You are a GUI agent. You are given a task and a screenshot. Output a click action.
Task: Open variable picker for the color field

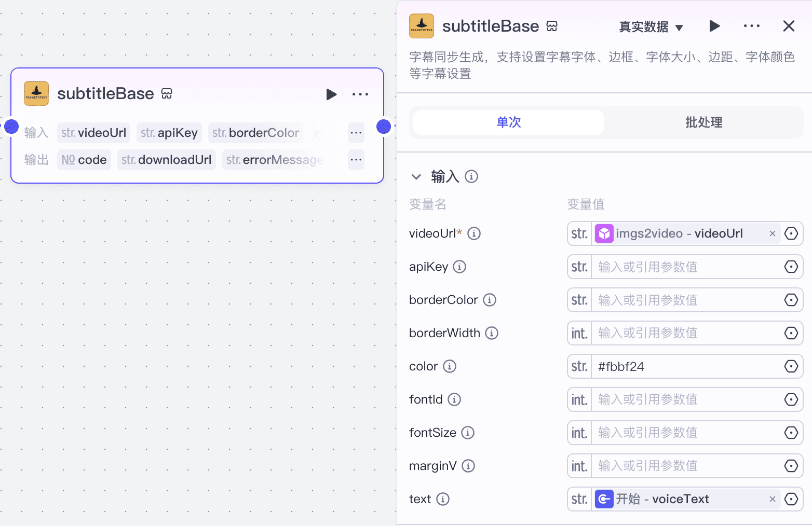(x=791, y=366)
